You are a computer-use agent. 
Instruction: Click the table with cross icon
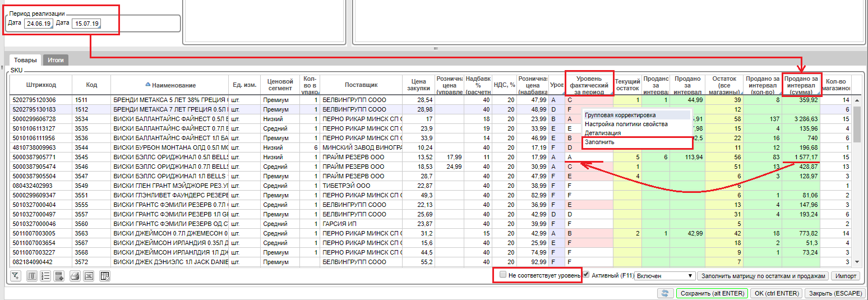104,276
